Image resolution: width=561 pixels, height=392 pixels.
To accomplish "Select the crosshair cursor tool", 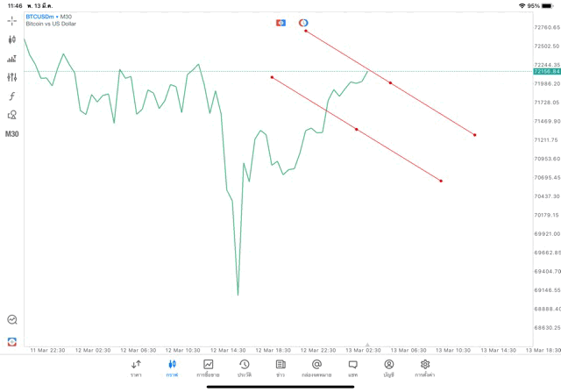I will (11, 21).
